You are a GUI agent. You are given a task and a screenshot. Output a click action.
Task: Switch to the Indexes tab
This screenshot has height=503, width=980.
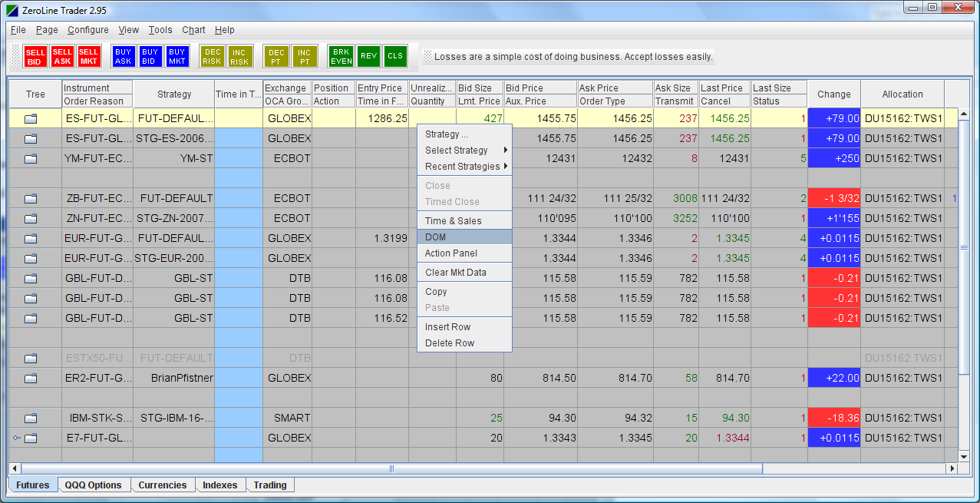(219, 485)
